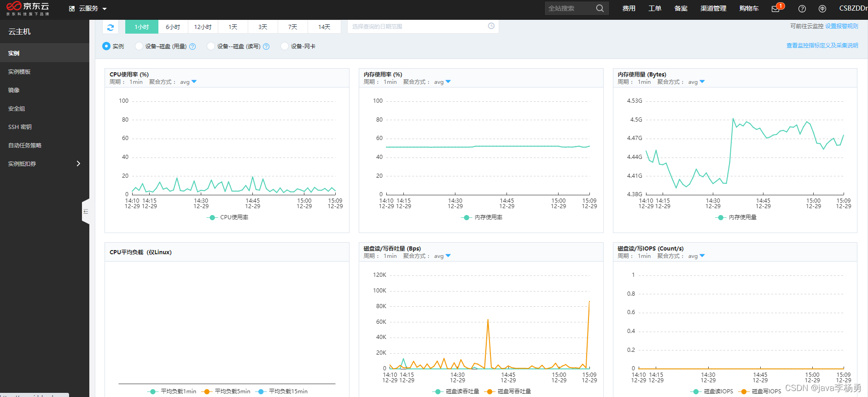Open 云服务 dropdown menu in header

(87, 9)
